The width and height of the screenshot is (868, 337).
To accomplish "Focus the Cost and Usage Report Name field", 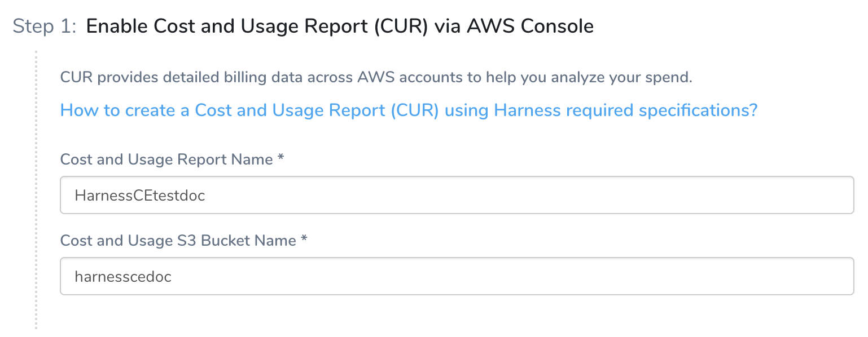I will [x=457, y=195].
